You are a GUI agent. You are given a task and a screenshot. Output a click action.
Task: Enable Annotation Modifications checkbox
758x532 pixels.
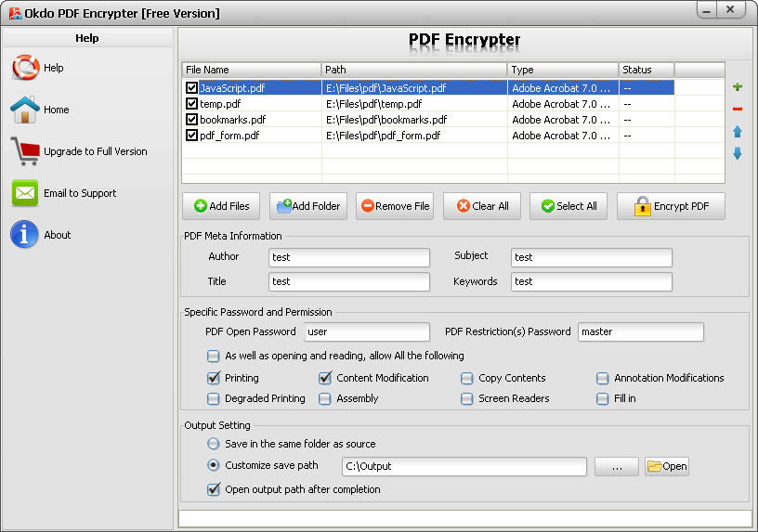(602, 379)
